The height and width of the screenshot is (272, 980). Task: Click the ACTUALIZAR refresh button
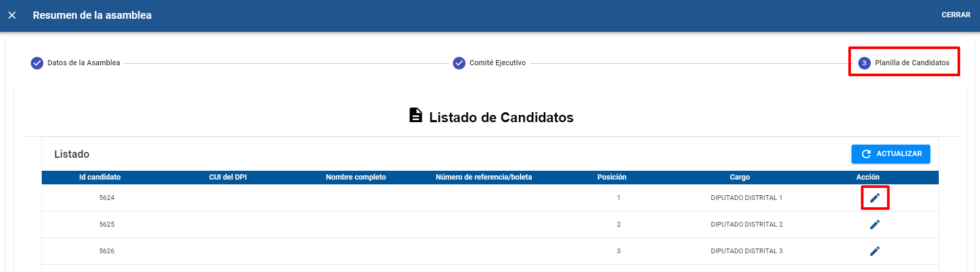click(891, 154)
